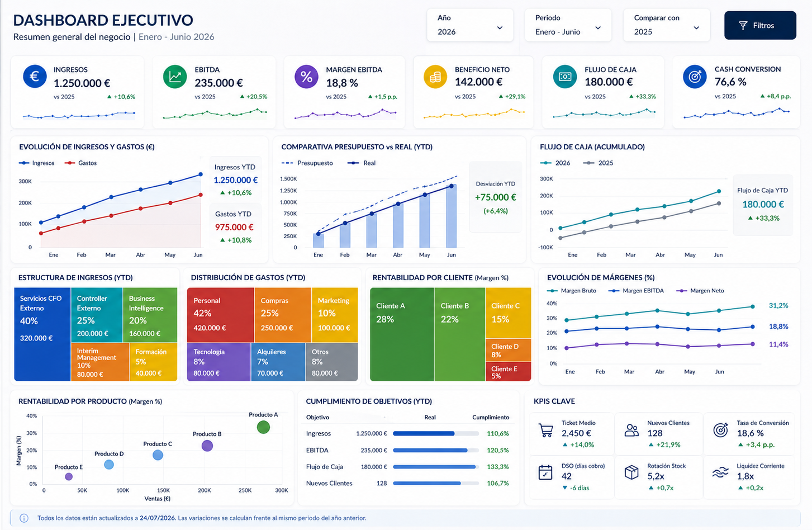Toggle the 2026 legend in Flujo de Caja chart

[555, 163]
